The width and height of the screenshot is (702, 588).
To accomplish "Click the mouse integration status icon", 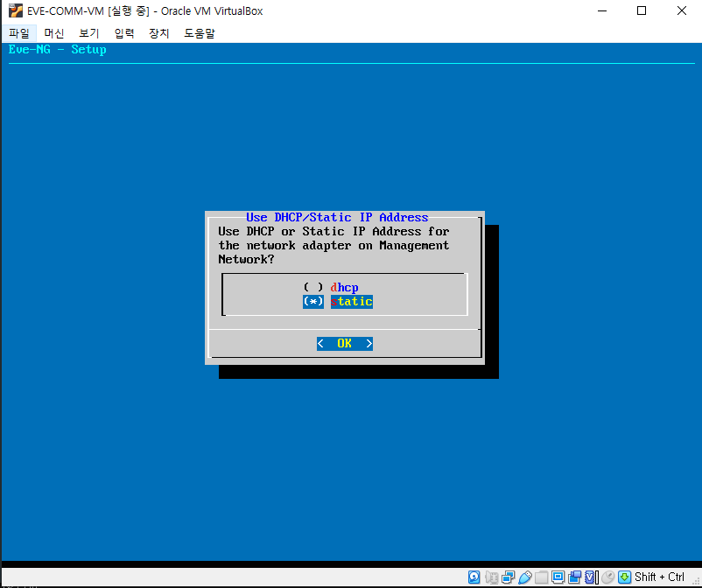I will click(x=608, y=577).
